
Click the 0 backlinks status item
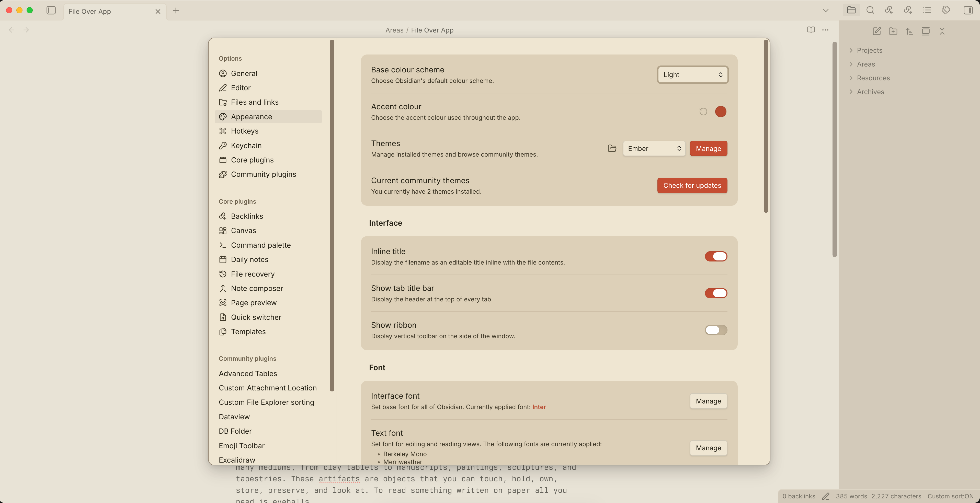(799, 496)
